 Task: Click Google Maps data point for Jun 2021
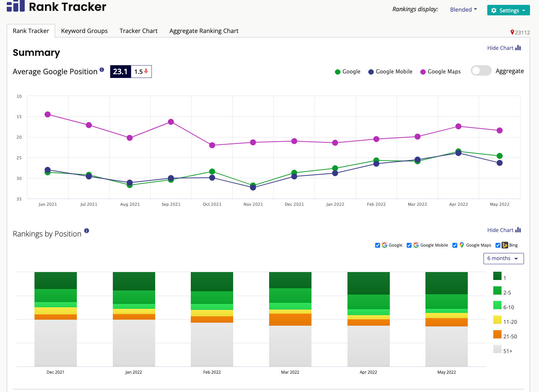point(48,114)
